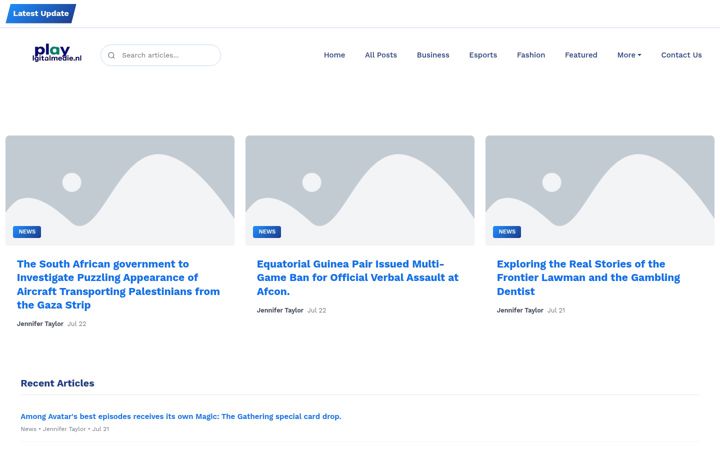Click the Latest Update badge
Viewport: 720px width, 450px height.
41,13
